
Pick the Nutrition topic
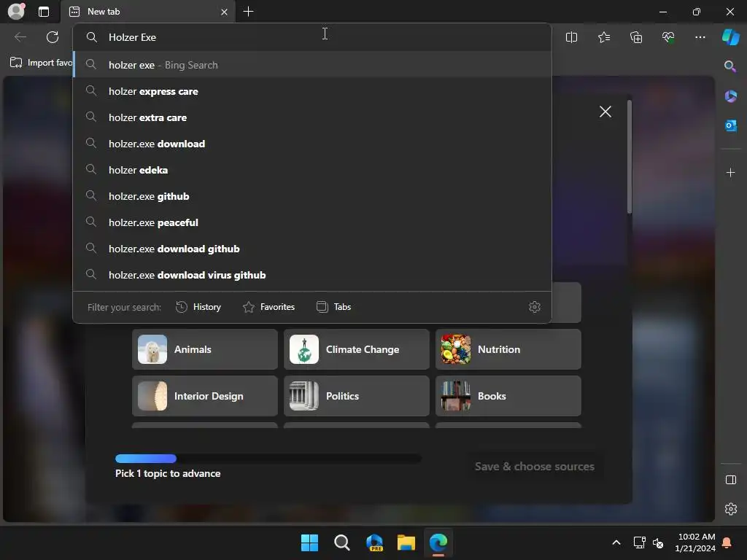click(508, 349)
